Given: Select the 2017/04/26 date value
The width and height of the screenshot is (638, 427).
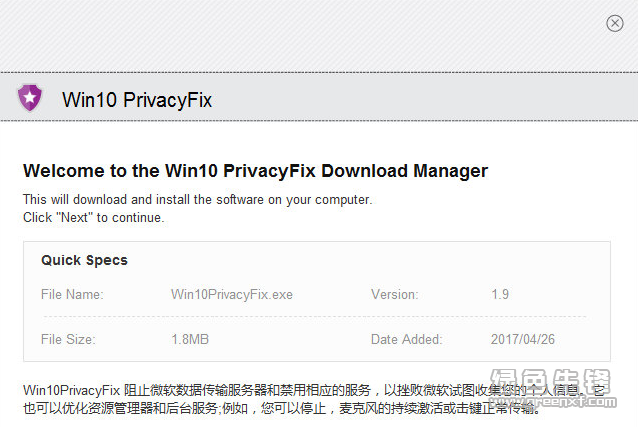Looking at the screenshot, I should pos(522,339).
